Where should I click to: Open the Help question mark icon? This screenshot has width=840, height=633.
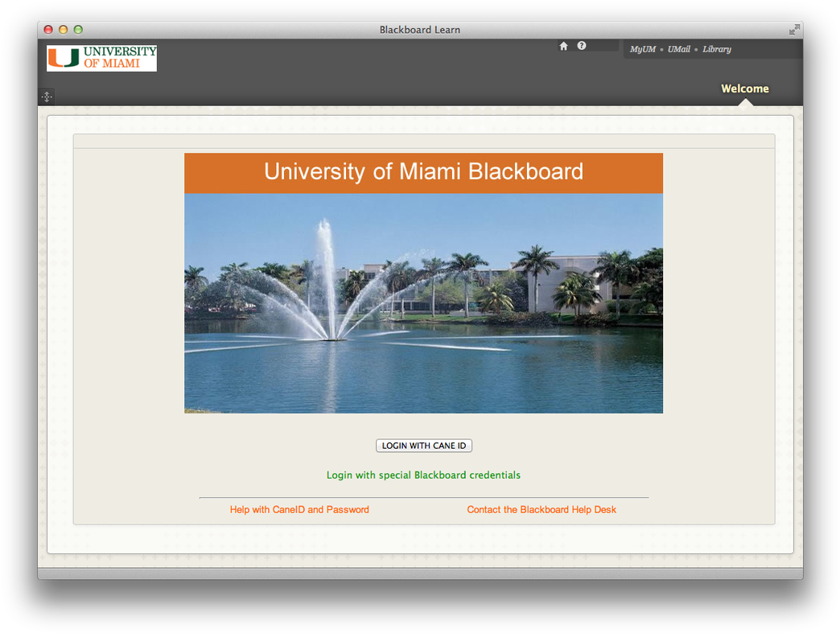[x=582, y=46]
